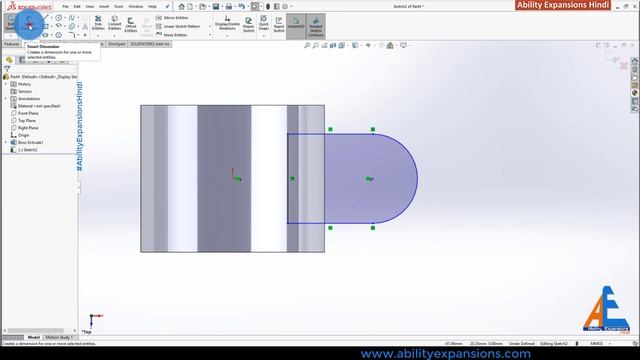Select the Top Plane tree item
This screenshot has height=360, width=640.
(x=27, y=121)
